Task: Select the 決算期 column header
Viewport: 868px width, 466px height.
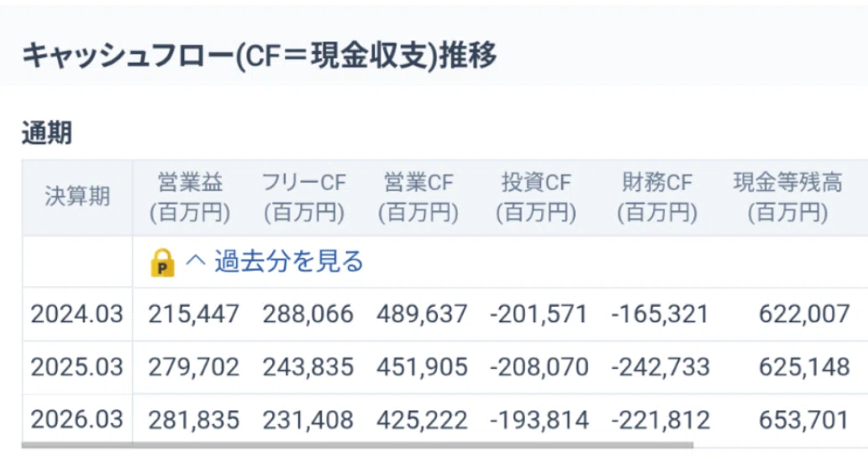Action: (x=77, y=197)
